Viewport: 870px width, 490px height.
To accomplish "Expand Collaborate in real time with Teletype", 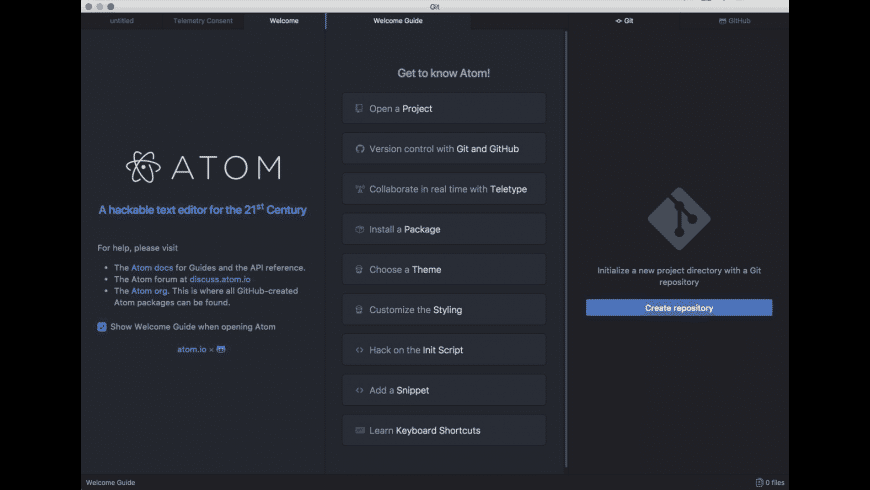I will (x=444, y=189).
